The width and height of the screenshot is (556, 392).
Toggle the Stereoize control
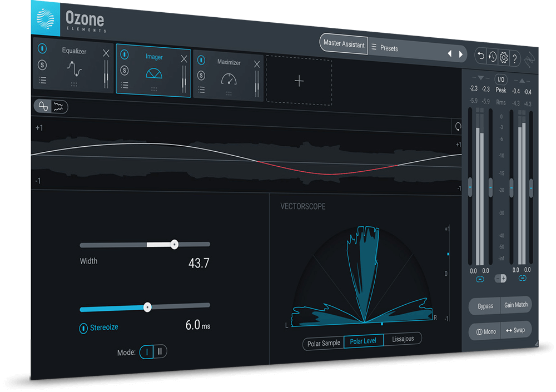coord(85,327)
